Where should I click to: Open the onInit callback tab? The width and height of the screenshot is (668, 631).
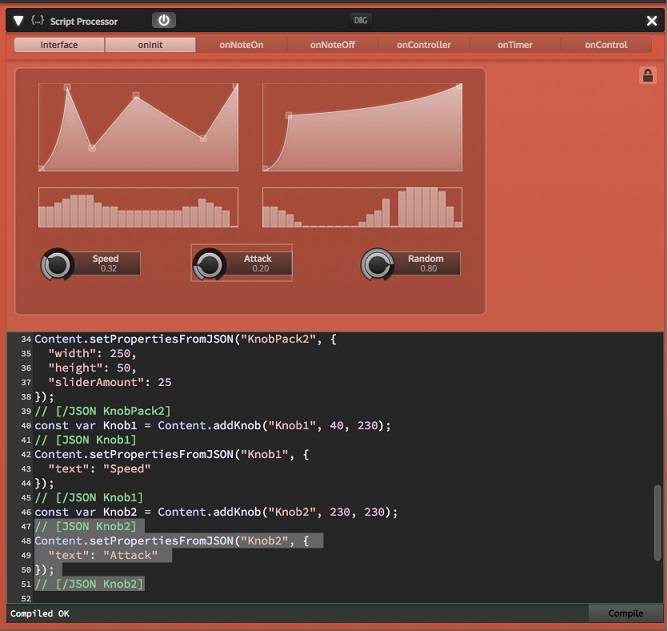[149, 45]
